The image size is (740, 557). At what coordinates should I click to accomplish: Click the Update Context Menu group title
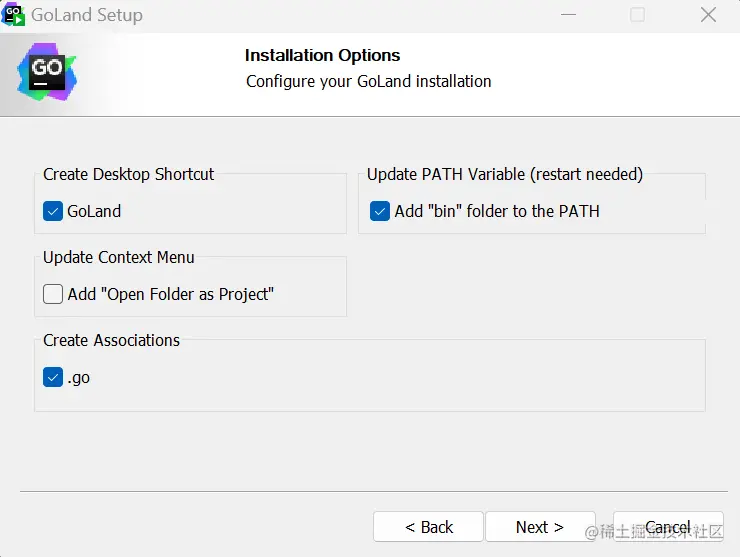118,257
